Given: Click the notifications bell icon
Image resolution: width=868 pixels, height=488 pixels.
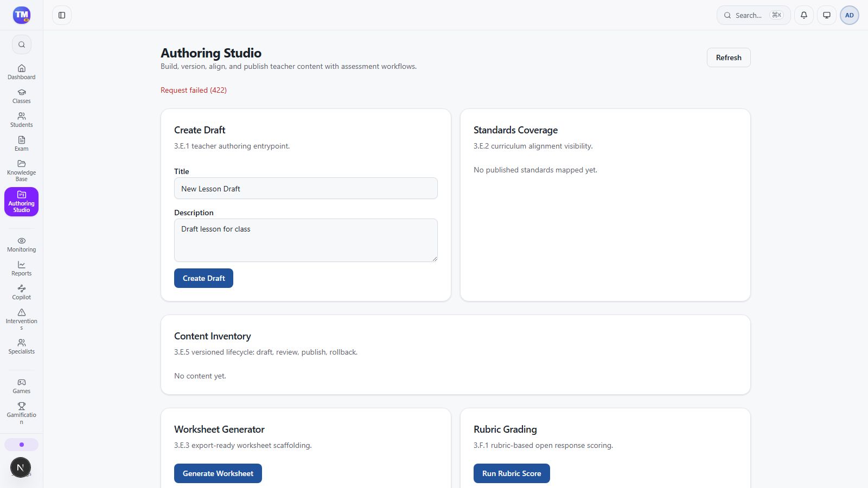Looking at the screenshot, I should click(x=804, y=15).
